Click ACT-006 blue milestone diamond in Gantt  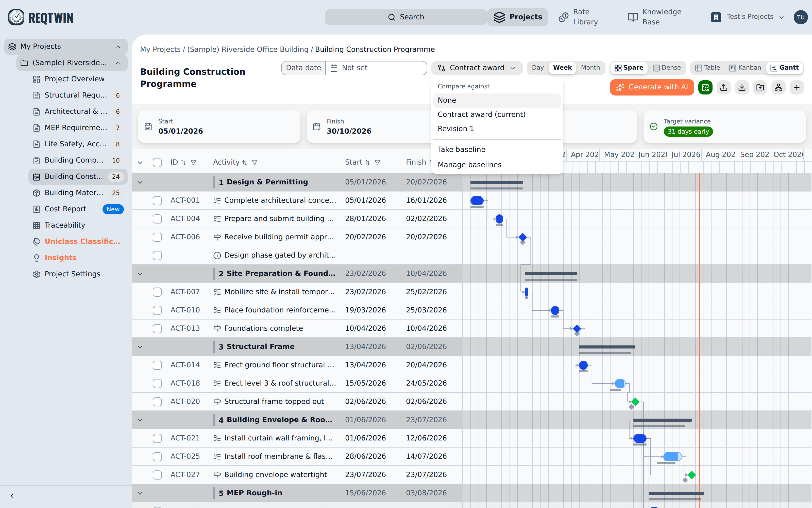(x=522, y=237)
